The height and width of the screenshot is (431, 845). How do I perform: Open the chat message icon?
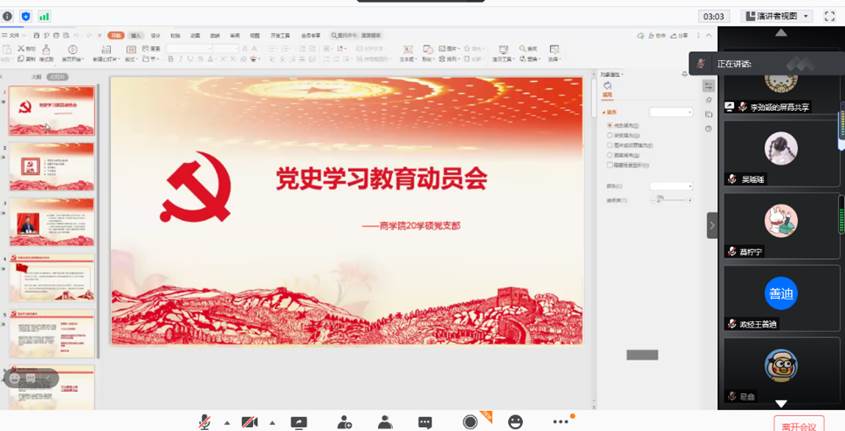(x=425, y=422)
